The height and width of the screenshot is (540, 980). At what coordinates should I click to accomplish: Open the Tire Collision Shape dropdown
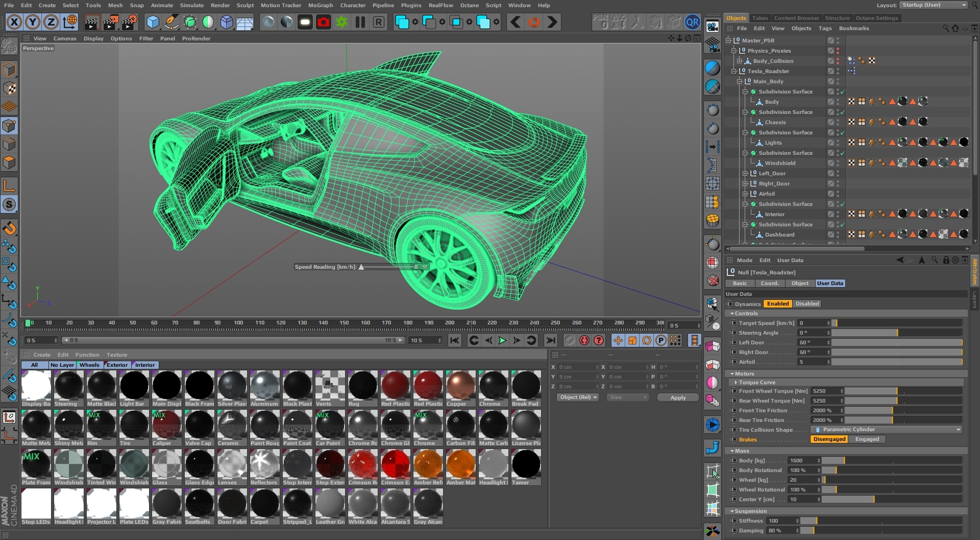[888, 430]
